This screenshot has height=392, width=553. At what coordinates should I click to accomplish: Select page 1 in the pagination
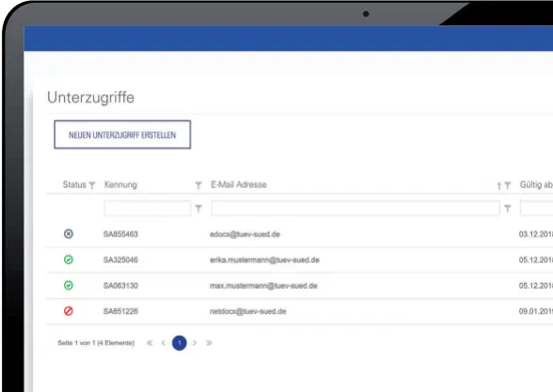tap(179, 342)
